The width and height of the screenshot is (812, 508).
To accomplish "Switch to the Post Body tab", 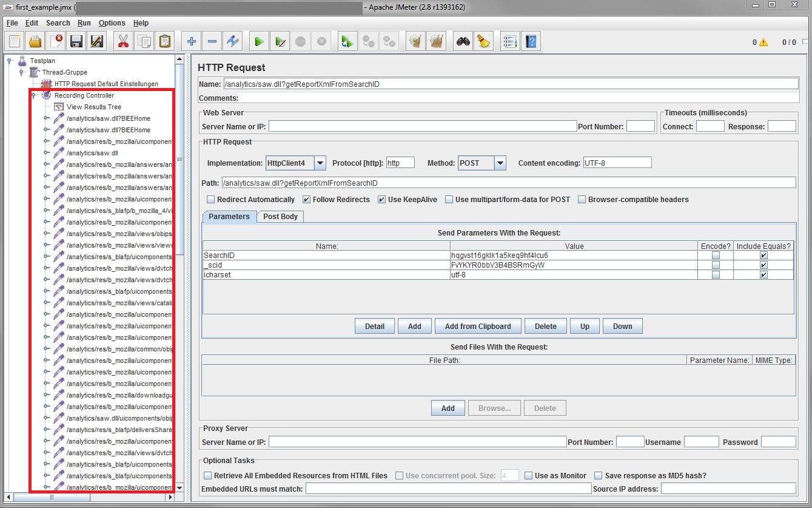I will point(280,217).
